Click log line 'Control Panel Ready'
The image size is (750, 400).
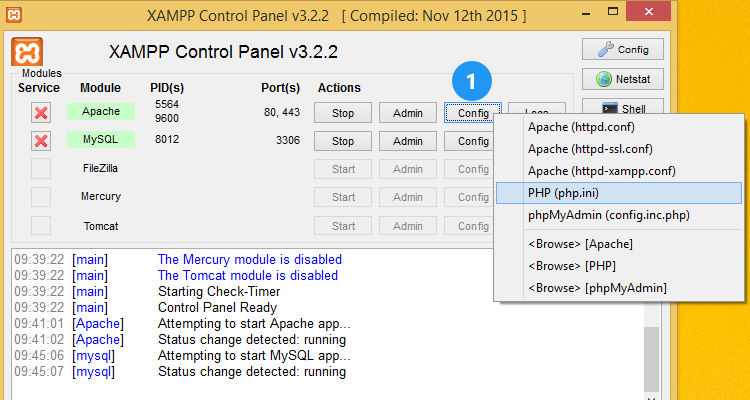point(217,307)
